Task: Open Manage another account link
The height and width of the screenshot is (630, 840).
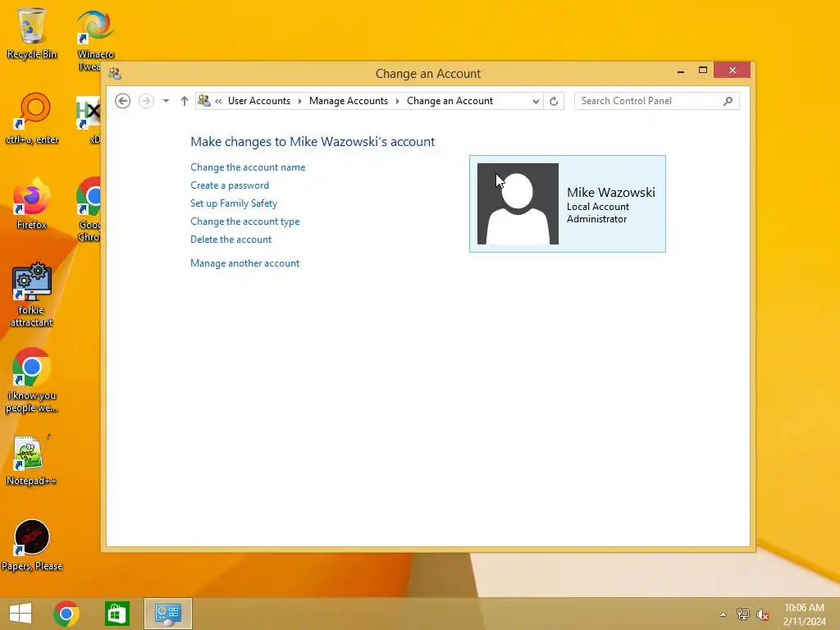Action: [x=244, y=263]
